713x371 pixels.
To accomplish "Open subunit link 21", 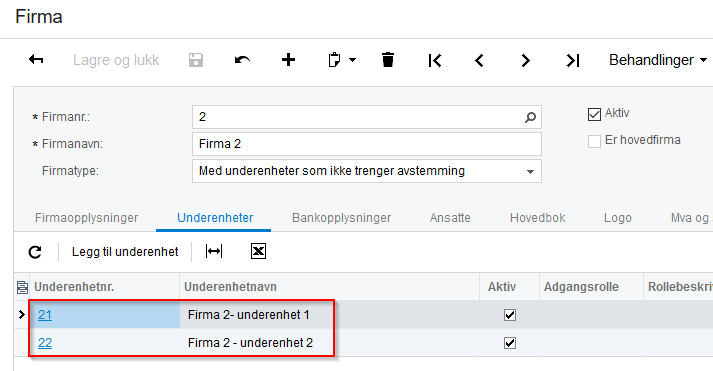I will click(x=45, y=315).
